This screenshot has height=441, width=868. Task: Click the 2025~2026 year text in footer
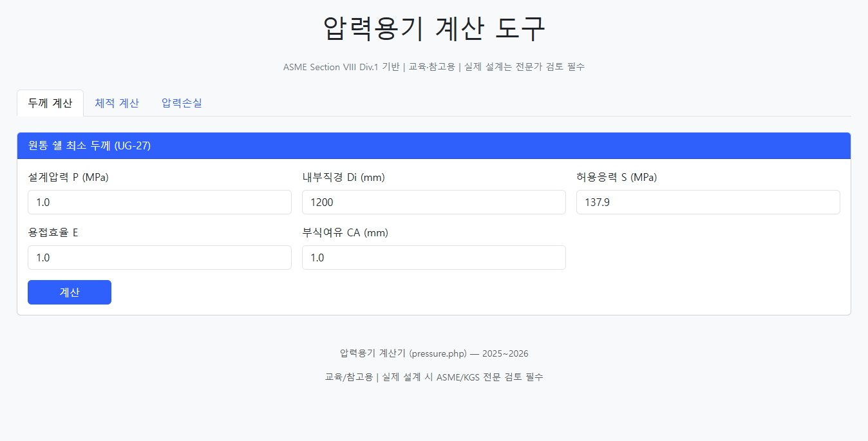[505, 353]
